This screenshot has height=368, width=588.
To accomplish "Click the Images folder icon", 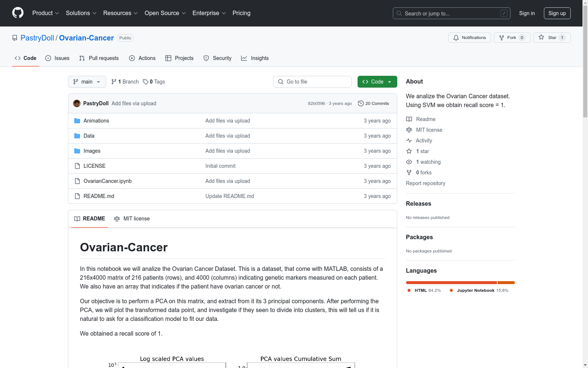I will pyautogui.click(x=77, y=151).
